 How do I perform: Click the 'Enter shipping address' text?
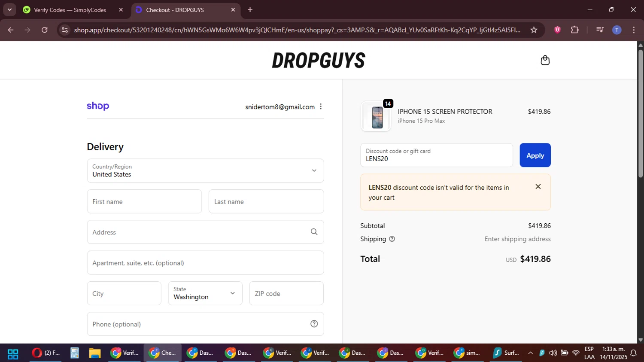click(x=517, y=239)
